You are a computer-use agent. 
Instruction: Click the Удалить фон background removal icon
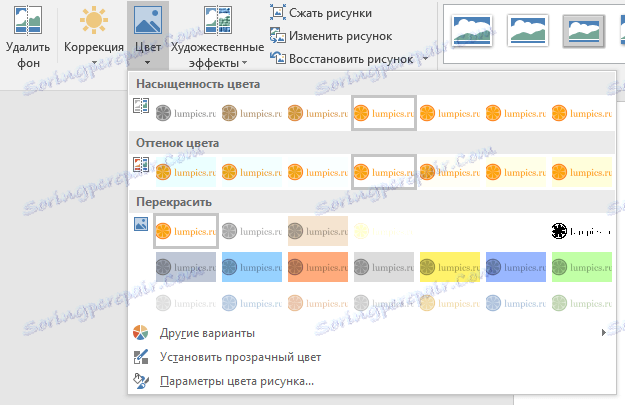pyautogui.click(x=28, y=20)
